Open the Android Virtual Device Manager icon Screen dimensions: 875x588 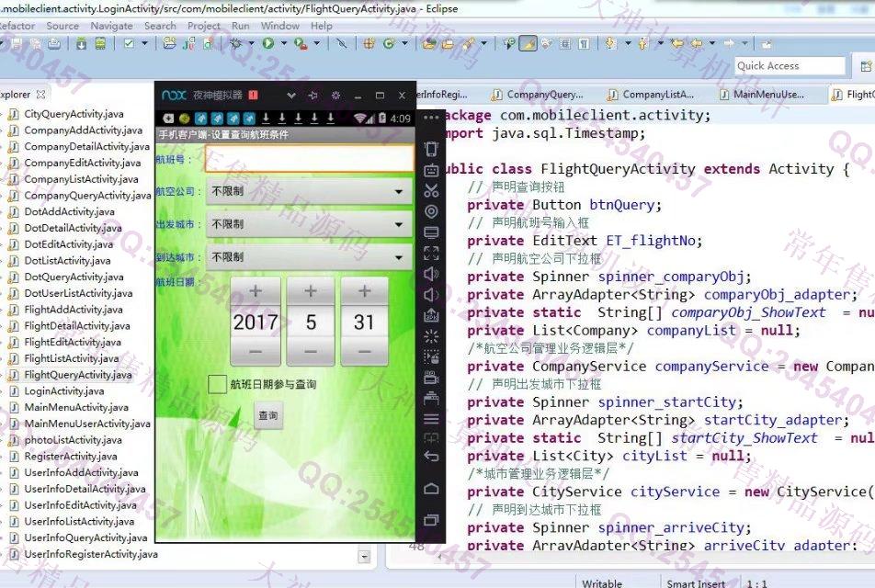point(100,43)
